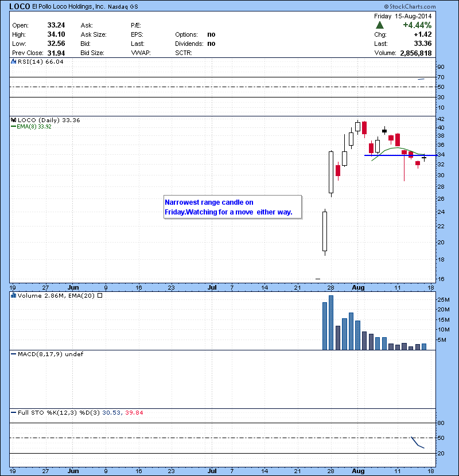Click the Full STO %K value 30.53
459x476 pixels.
pyautogui.click(x=111, y=413)
